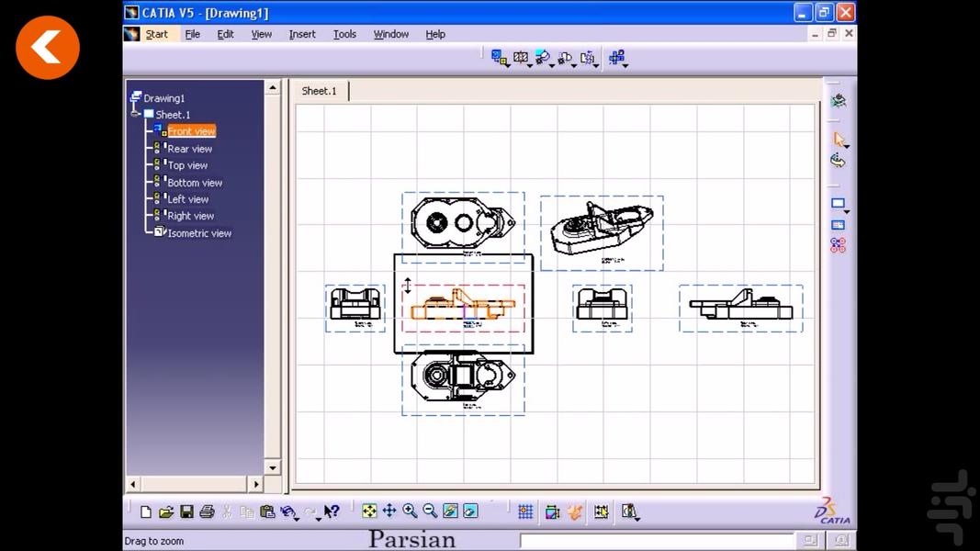This screenshot has width=980, height=551.
Task: Open the Insert menu
Action: tap(302, 34)
